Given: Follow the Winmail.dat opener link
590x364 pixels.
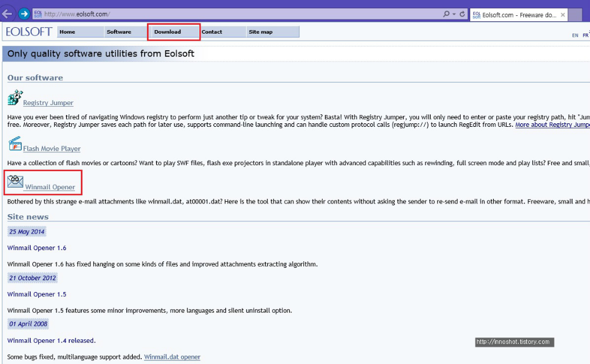Looking at the screenshot, I should tap(172, 357).
